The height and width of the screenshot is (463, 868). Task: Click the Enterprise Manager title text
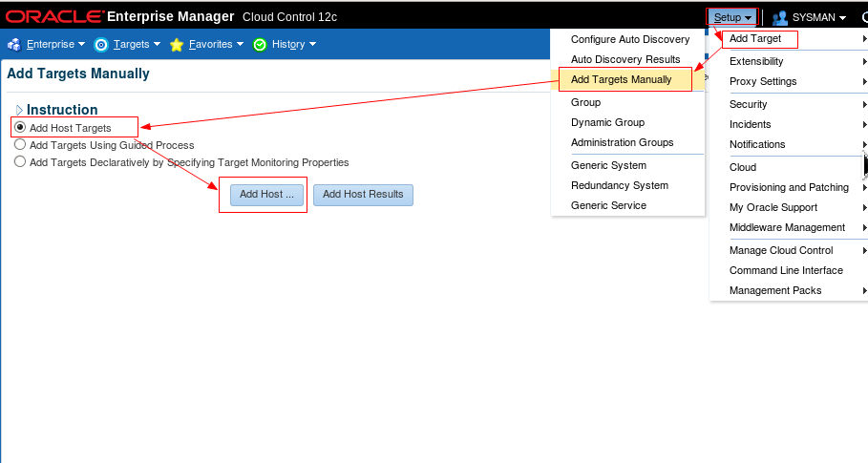click(x=171, y=16)
